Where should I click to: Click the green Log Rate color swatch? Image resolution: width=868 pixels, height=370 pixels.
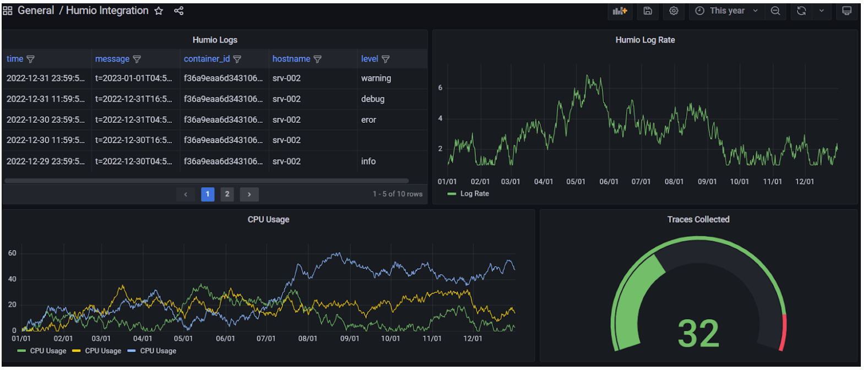click(x=452, y=194)
